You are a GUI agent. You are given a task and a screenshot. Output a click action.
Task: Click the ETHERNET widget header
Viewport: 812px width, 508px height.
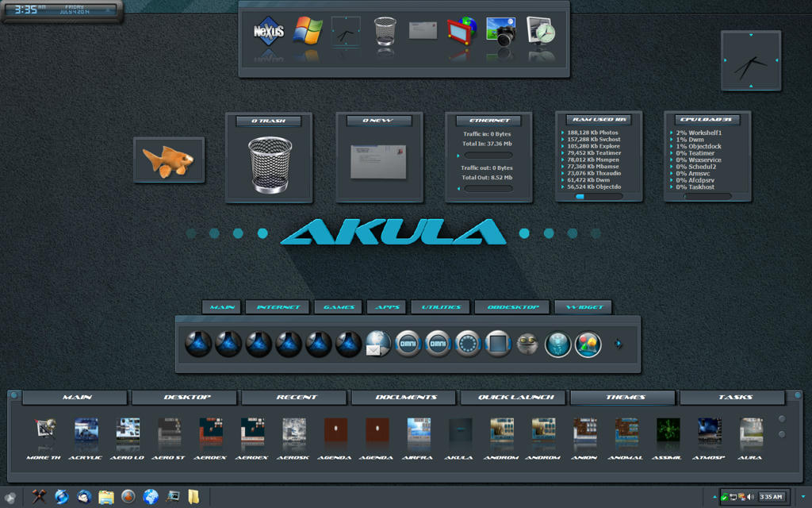coord(489,121)
